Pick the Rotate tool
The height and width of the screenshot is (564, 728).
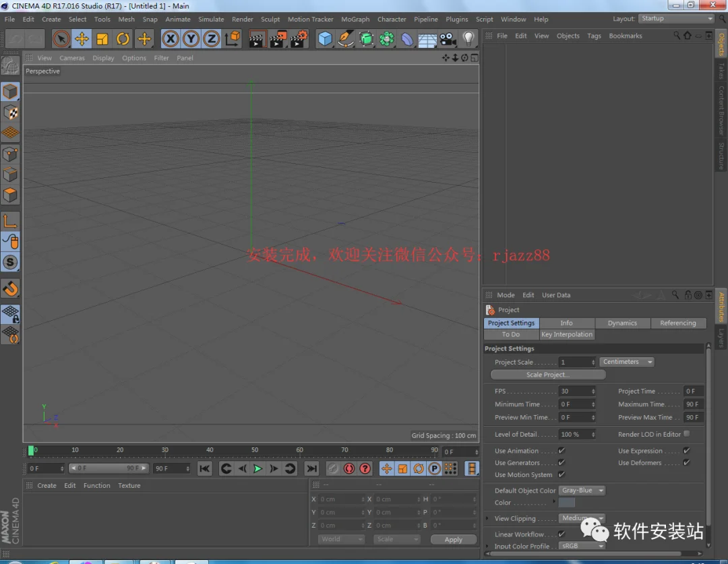pyautogui.click(x=123, y=39)
